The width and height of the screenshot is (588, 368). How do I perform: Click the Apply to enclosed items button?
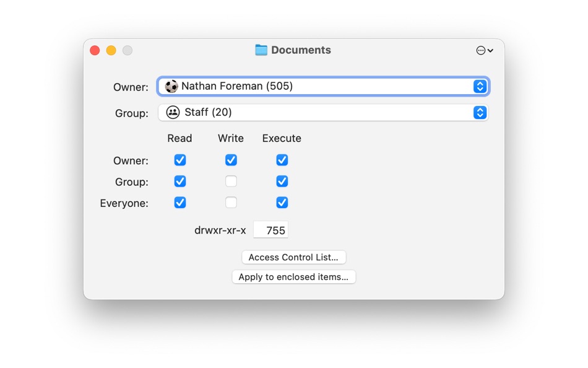pos(293,277)
